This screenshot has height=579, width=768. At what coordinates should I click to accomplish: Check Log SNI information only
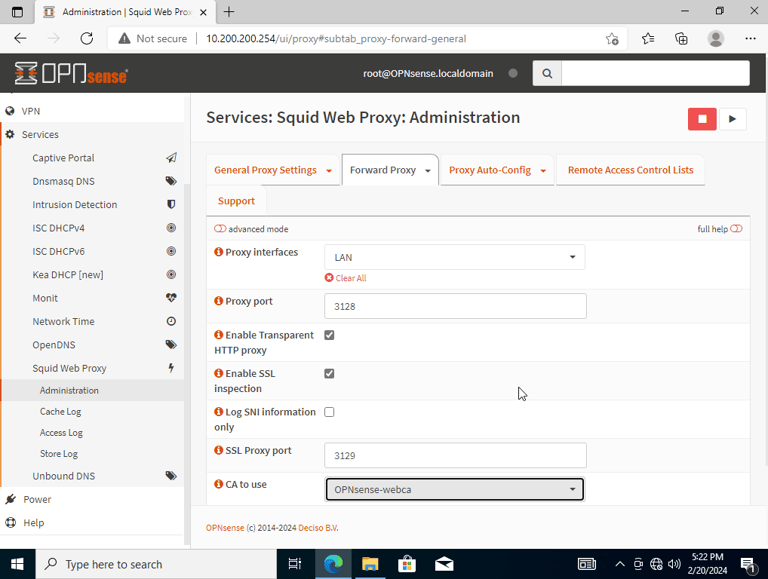click(x=329, y=412)
